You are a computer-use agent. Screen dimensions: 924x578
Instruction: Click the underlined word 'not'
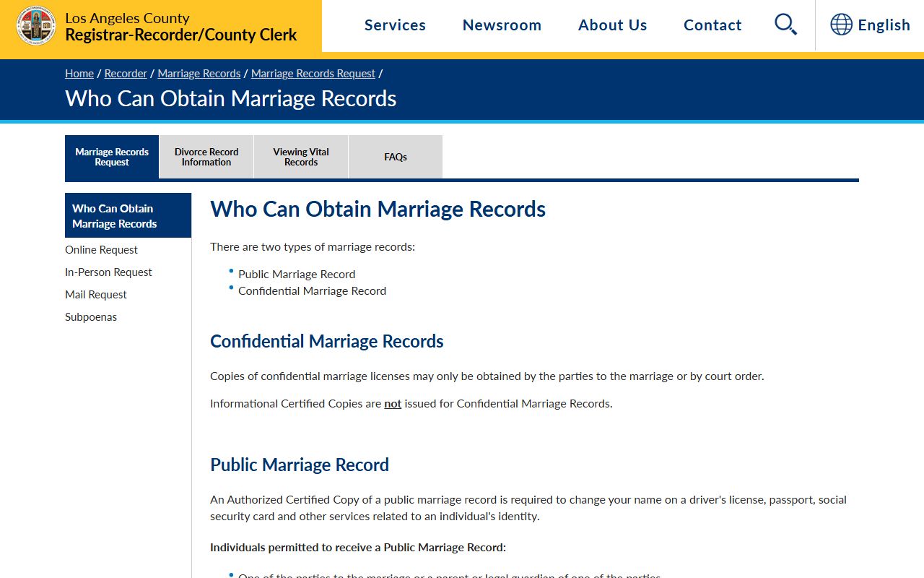coord(393,403)
